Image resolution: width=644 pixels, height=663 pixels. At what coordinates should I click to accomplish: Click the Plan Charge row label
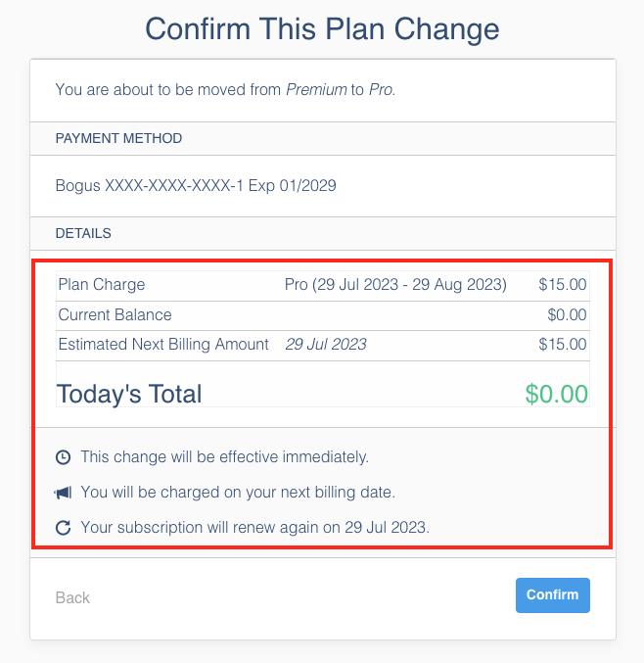(x=102, y=285)
